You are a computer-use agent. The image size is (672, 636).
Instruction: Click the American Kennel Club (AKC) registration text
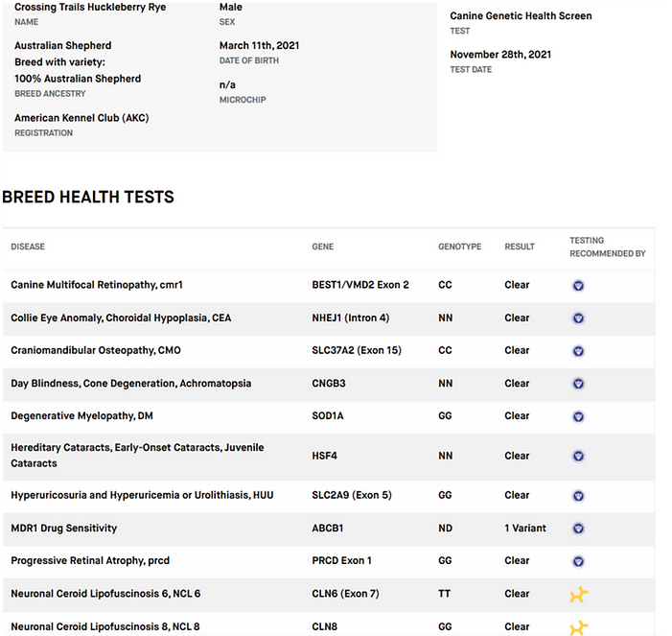pos(81,118)
